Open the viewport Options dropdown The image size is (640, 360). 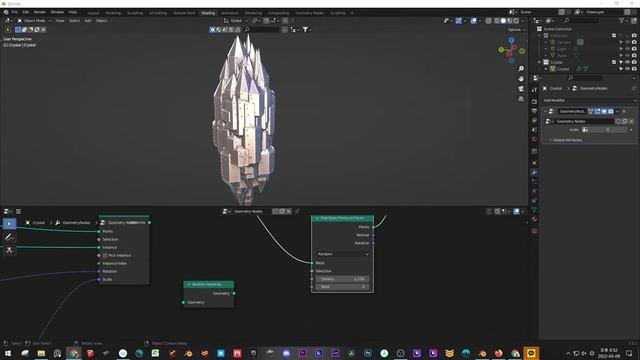click(516, 30)
